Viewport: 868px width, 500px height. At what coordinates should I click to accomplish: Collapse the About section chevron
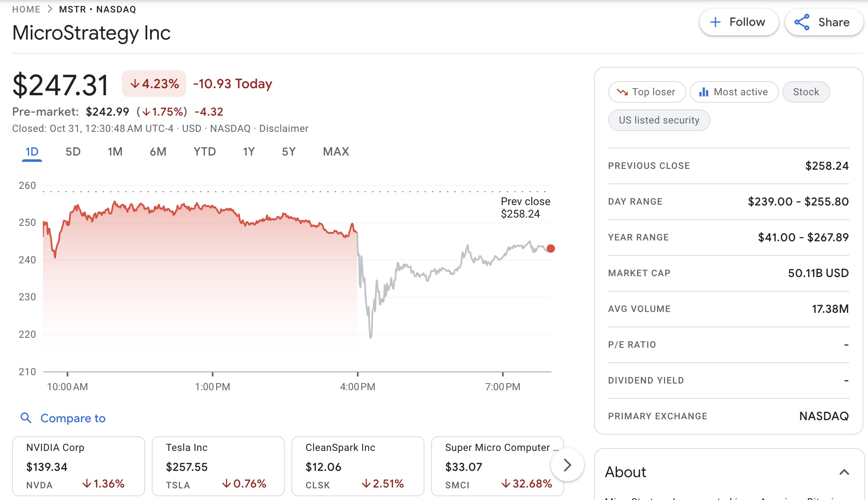pos(844,472)
